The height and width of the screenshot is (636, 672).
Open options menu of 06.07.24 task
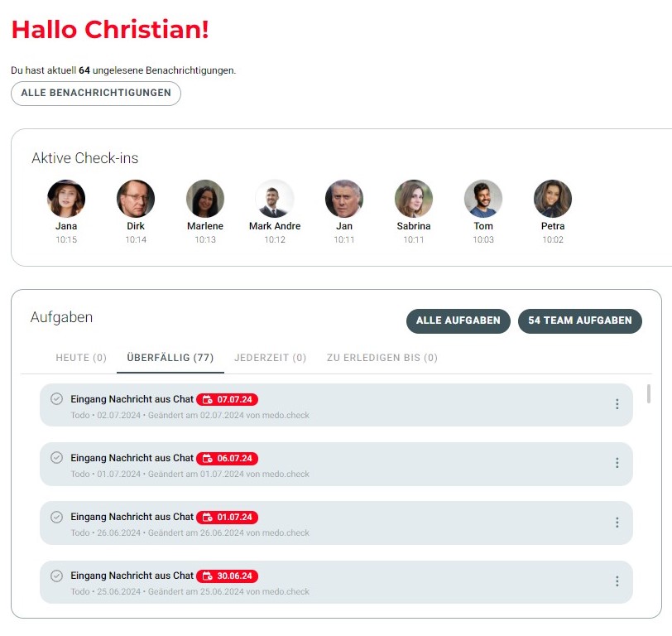click(x=617, y=463)
